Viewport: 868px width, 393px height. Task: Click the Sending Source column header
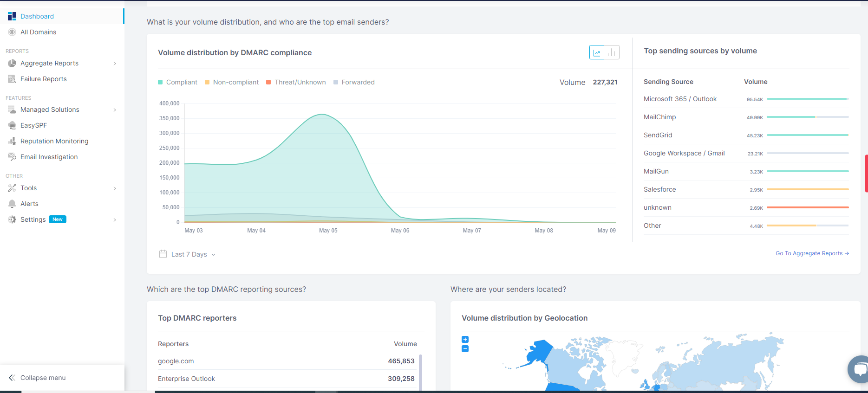(668, 82)
